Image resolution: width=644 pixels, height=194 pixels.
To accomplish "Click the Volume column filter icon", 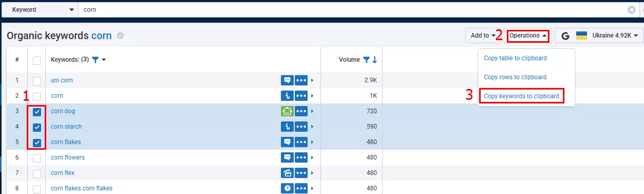I will tap(366, 60).
